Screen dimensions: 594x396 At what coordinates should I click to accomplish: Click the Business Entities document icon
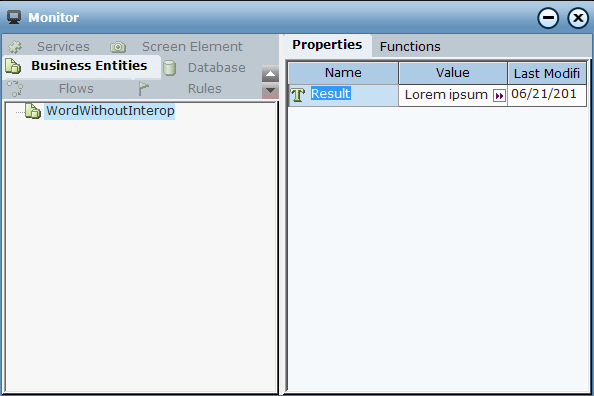click(13, 66)
